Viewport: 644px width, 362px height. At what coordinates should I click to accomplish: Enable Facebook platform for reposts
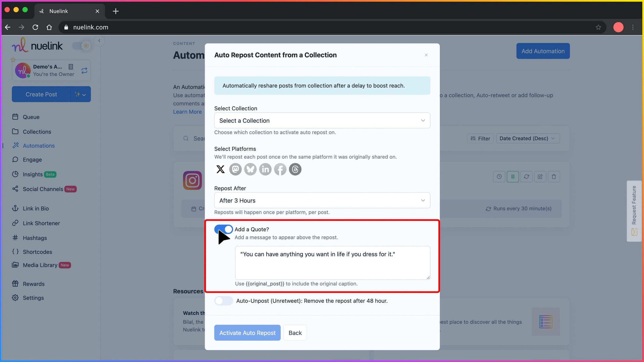(x=280, y=169)
